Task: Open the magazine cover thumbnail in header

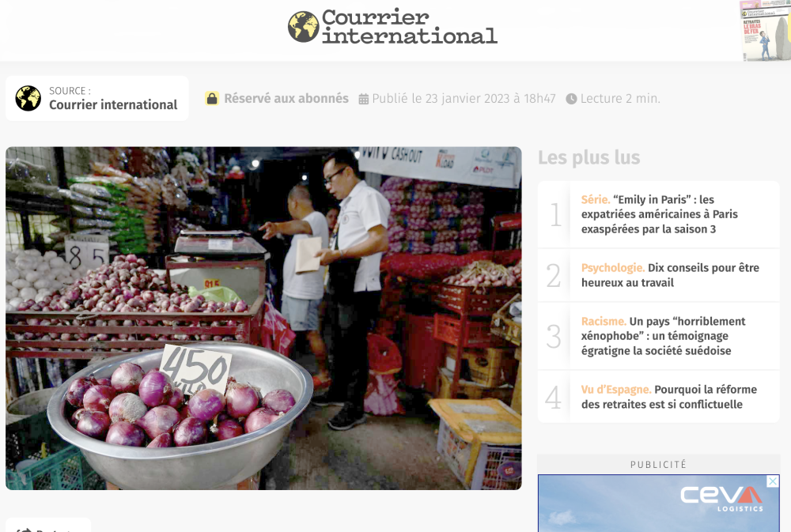Action: [764, 30]
